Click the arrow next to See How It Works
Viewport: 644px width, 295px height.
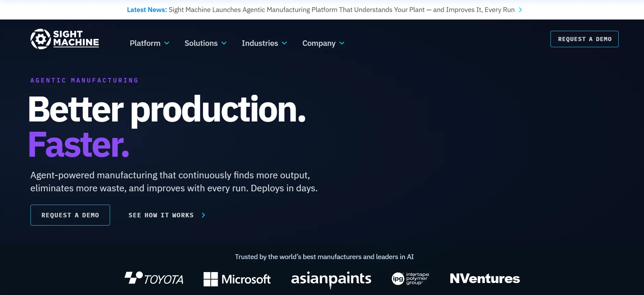[x=203, y=215]
